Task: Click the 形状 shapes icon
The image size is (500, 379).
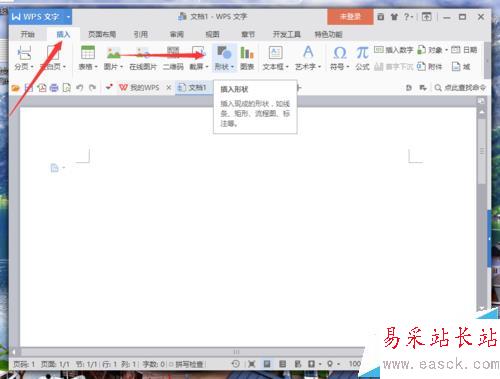Action: pos(224,53)
